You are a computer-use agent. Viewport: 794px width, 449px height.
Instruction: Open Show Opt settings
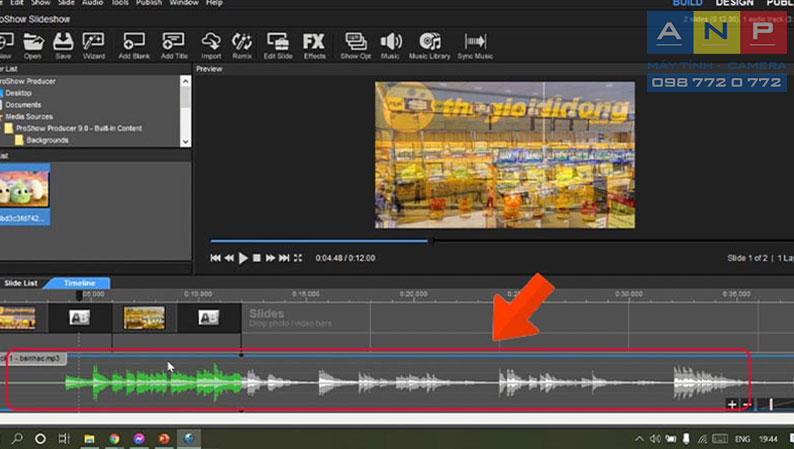355,46
